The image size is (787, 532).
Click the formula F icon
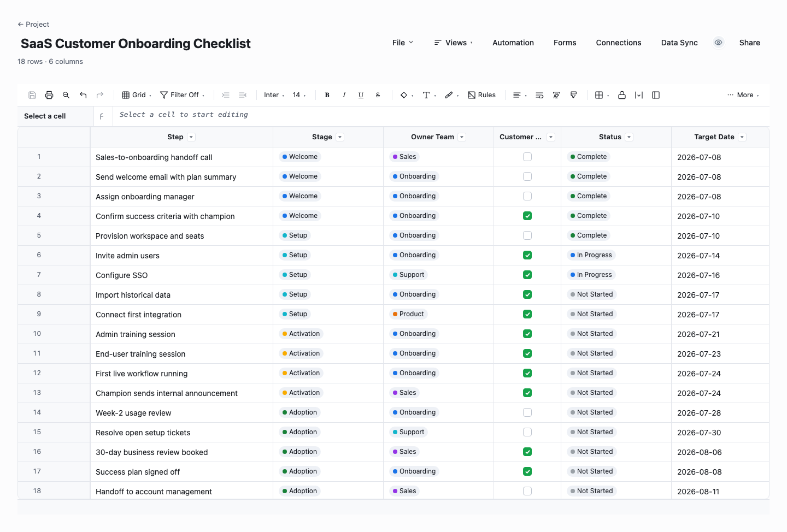click(102, 116)
